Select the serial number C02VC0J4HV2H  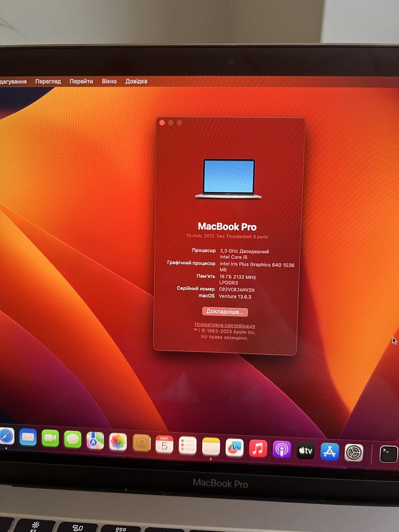tap(237, 290)
